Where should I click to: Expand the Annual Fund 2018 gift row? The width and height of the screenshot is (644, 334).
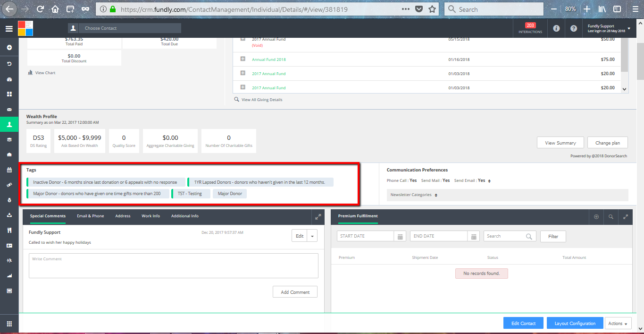pos(243,59)
